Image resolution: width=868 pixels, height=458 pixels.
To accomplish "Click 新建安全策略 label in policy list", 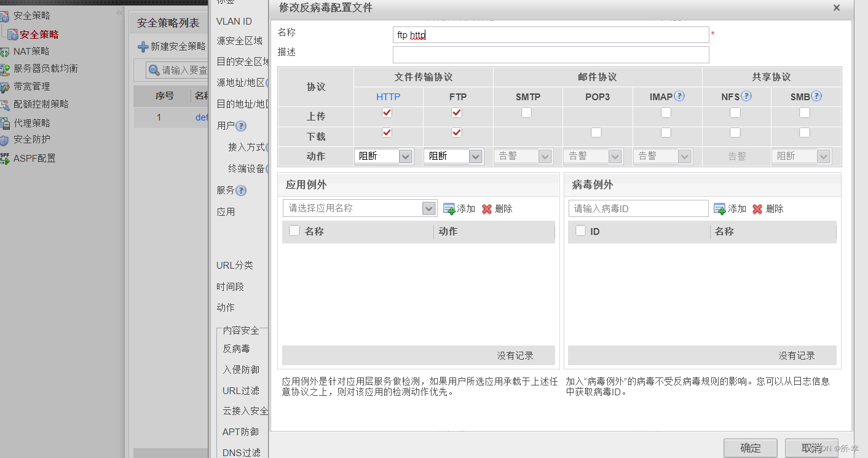I will point(178,47).
